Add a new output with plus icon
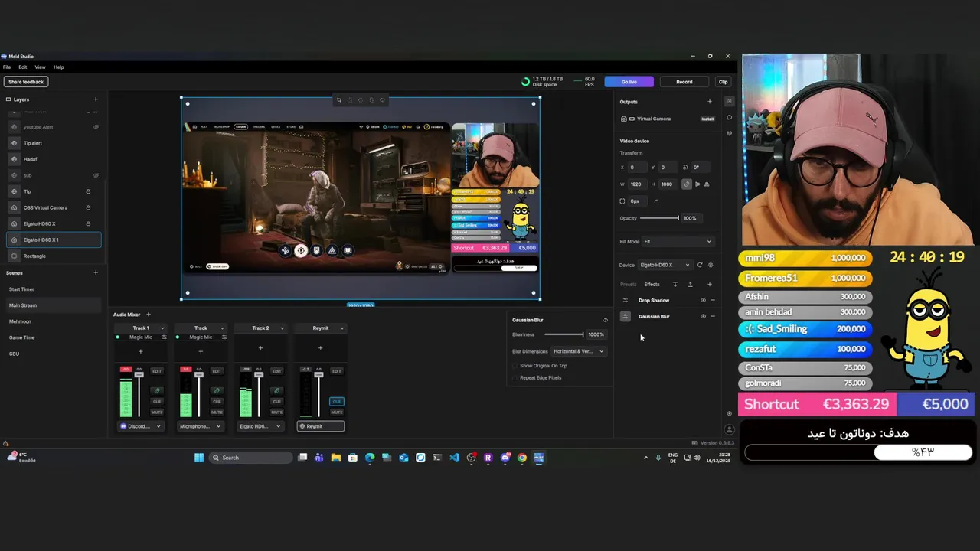Image resolution: width=980 pixels, height=551 pixels. (x=709, y=102)
